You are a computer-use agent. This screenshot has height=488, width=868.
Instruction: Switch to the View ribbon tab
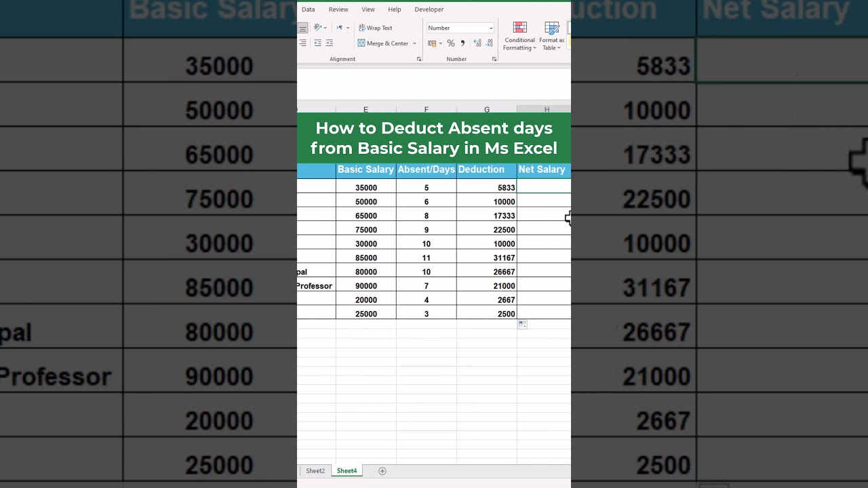click(x=368, y=9)
